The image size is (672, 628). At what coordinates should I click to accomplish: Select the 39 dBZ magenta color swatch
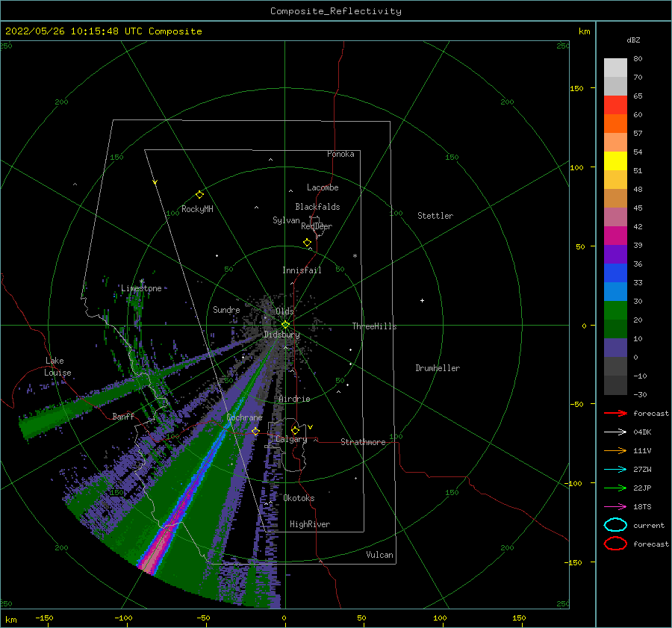coord(615,236)
